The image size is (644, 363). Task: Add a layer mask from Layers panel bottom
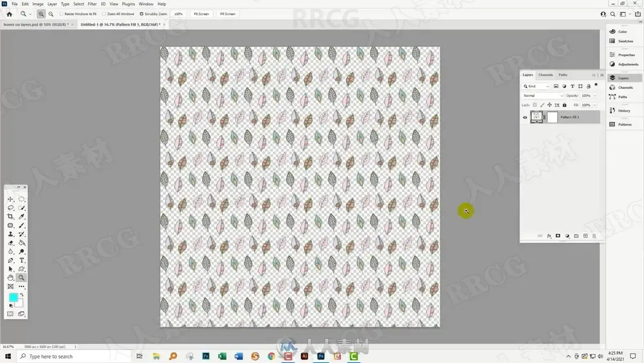click(x=558, y=236)
